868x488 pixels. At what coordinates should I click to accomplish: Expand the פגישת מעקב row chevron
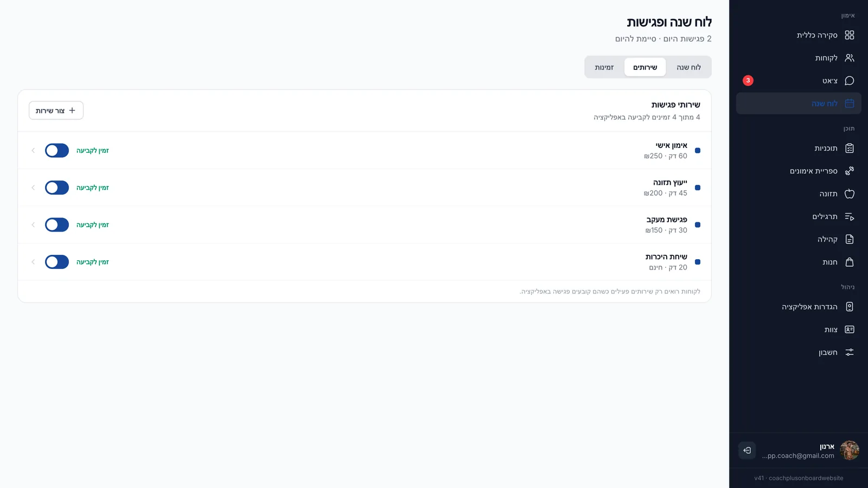click(x=33, y=225)
